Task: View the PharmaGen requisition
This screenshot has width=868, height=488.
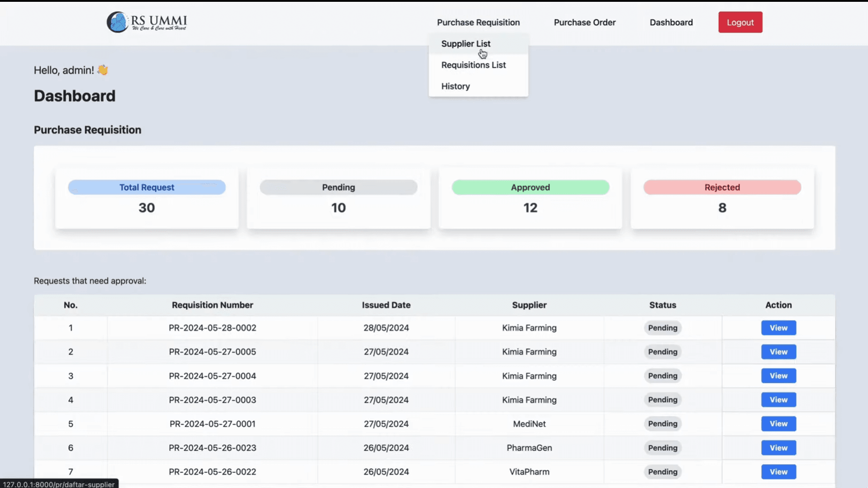Action: click(x=778, y=448)
